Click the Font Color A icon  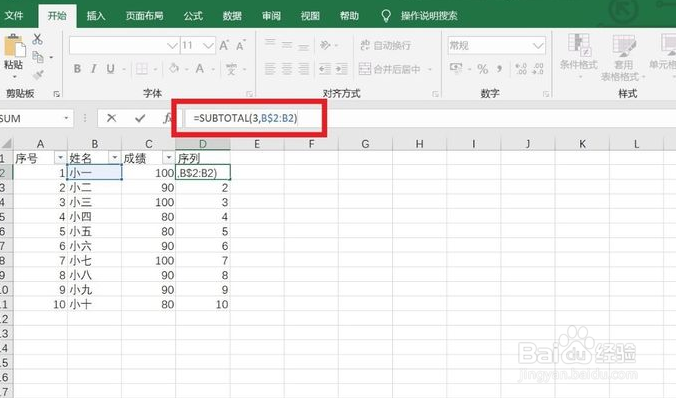click(200, 69)
